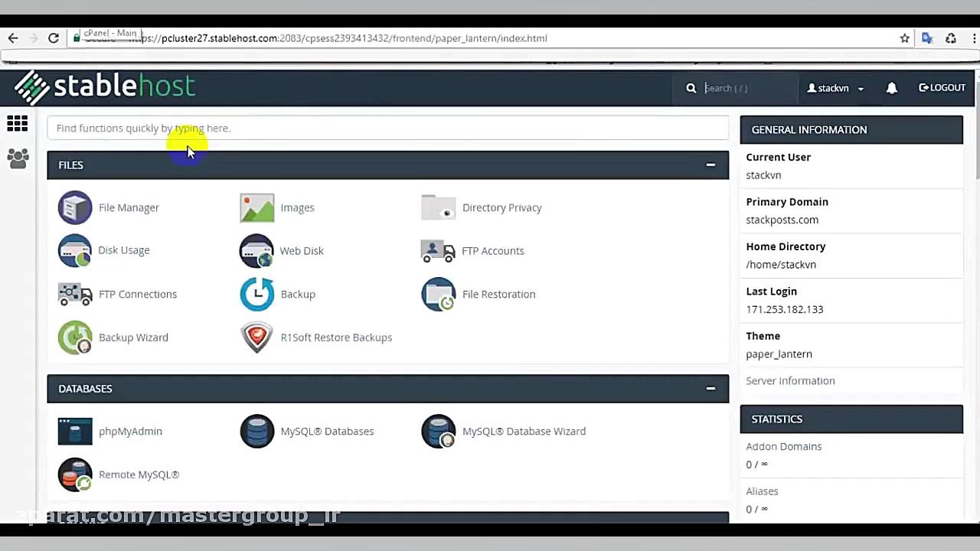This screenshot has width=980, height=551.
Task: Click the STATISTICS panel header
Action: 851,419
